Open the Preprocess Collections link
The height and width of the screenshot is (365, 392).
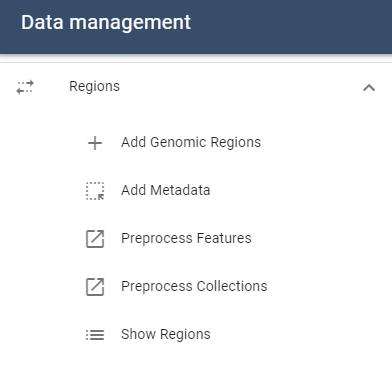pyautogui.click(x=194, y=286)
